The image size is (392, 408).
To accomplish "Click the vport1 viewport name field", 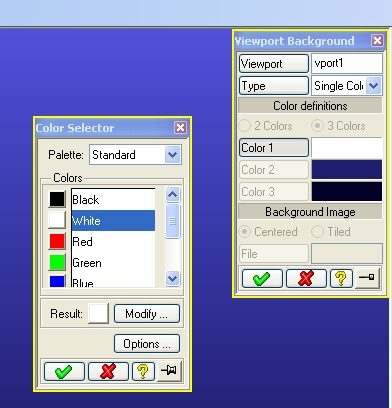I will pyautogui.click(x=347, y=63).
